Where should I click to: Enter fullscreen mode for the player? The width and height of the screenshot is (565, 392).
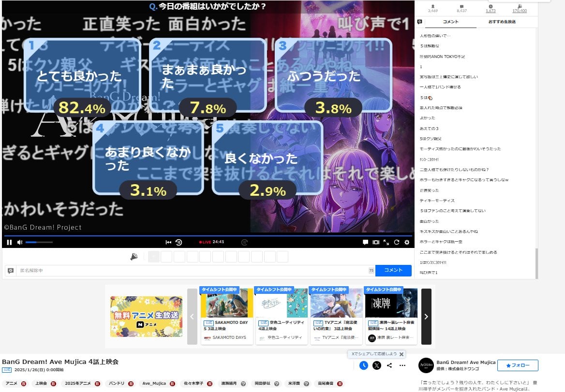387,242
